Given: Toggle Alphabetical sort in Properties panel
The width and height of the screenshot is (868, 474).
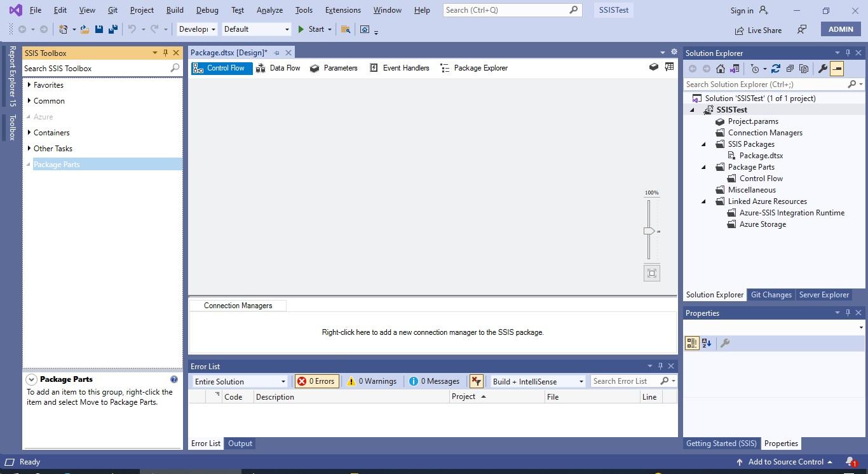Looking at the screenshot, I should point(707,343).
